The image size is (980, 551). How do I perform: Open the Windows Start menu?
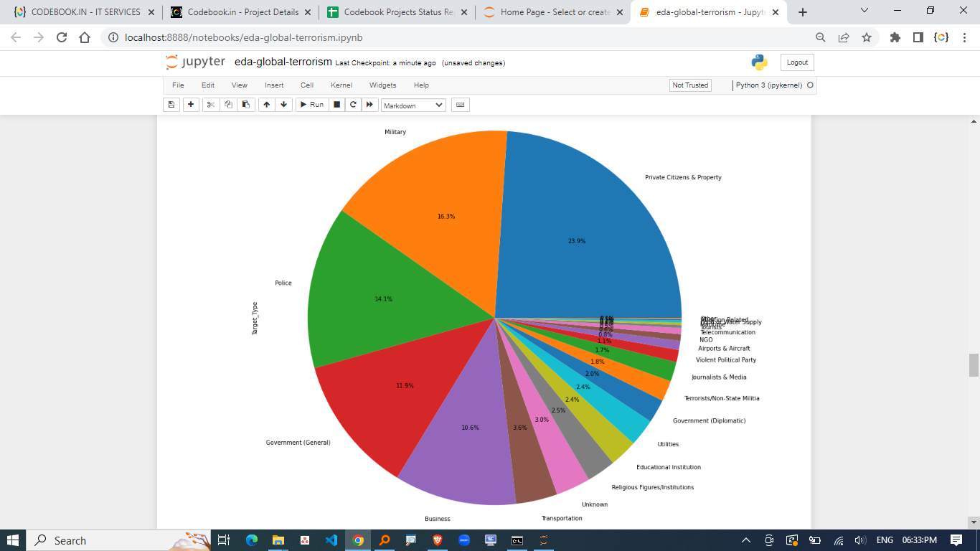click(13, 540)
